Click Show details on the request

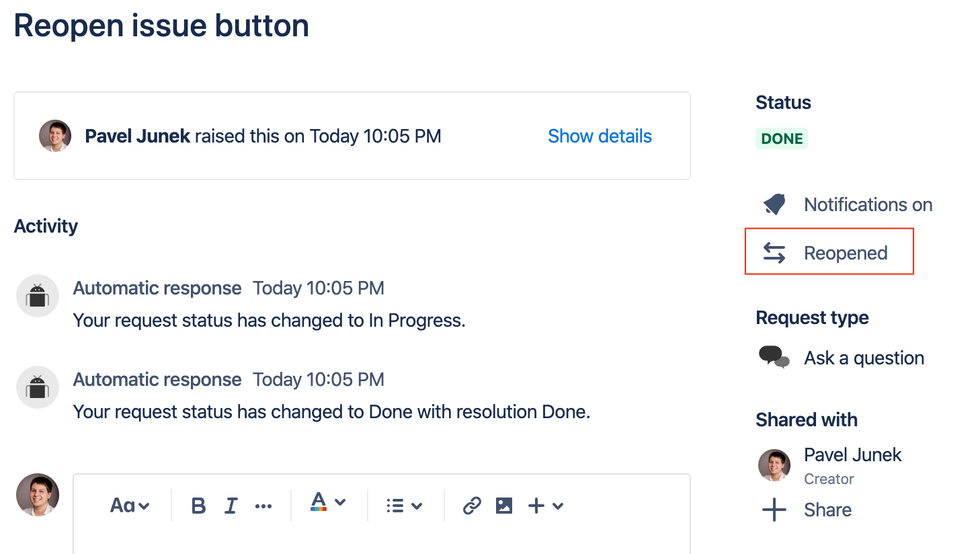(x=600, y=136)
